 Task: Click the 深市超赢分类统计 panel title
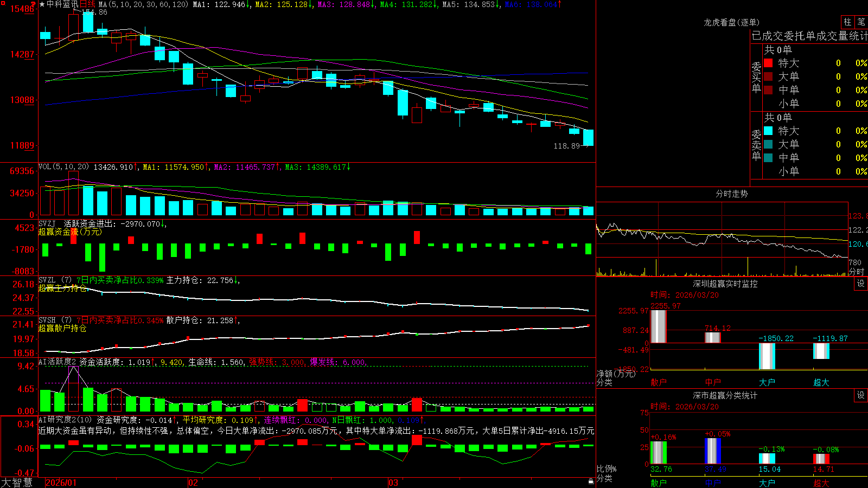(725, 395)
